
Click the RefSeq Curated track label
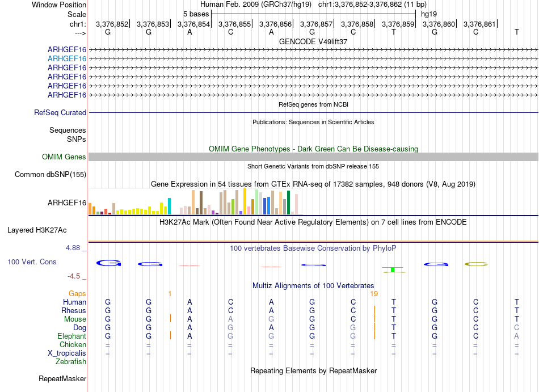[60, 113]
